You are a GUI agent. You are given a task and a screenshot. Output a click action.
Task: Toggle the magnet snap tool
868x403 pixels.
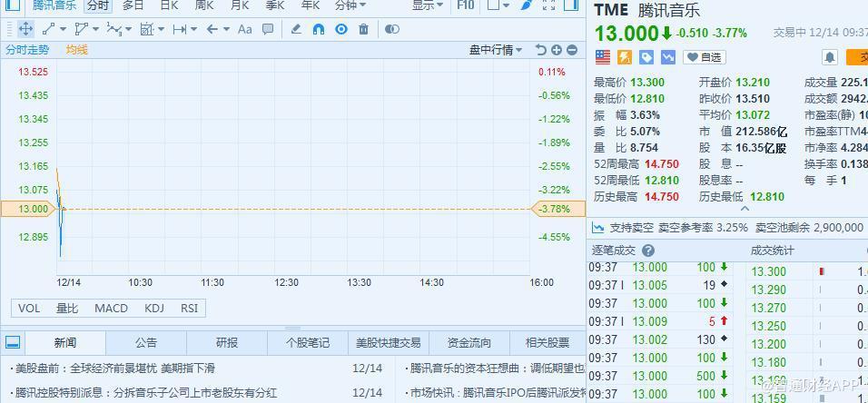click(319, 29)
